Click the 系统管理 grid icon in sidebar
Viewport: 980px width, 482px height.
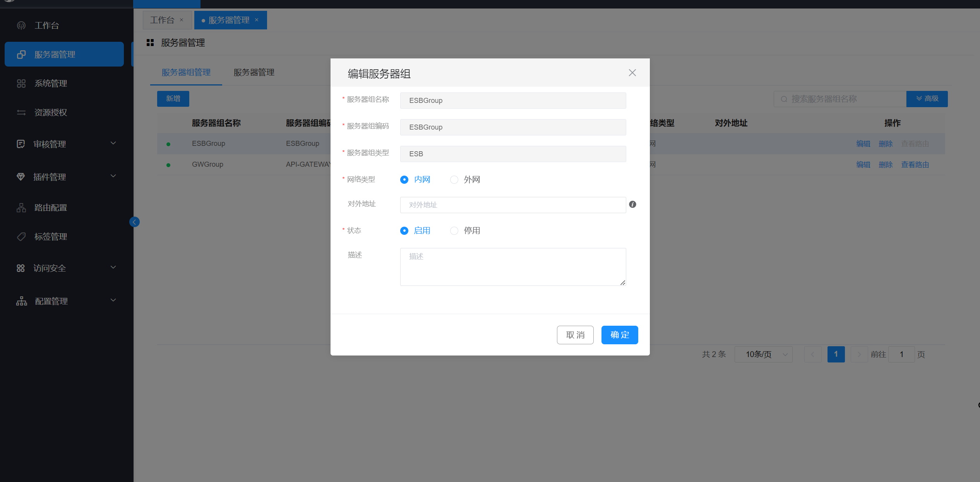pos(21,84)
